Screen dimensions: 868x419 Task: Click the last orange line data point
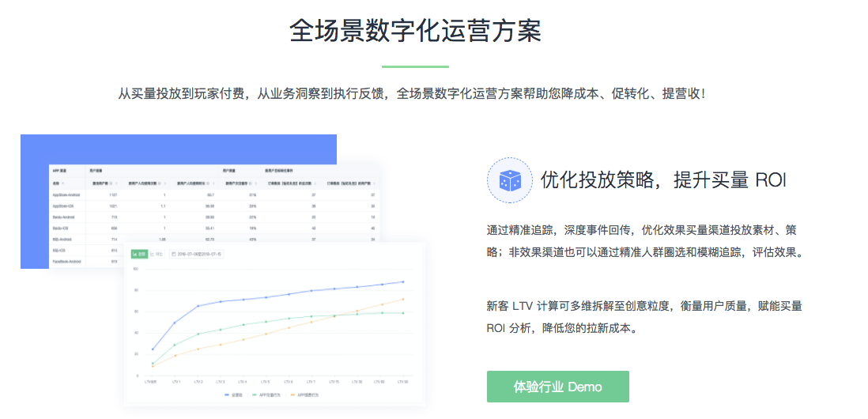click(402, 300)
